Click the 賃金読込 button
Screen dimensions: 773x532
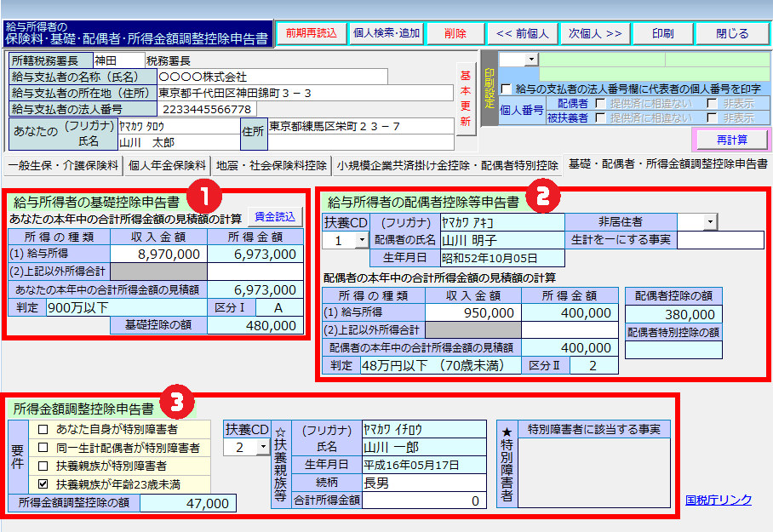pos(275,216)
